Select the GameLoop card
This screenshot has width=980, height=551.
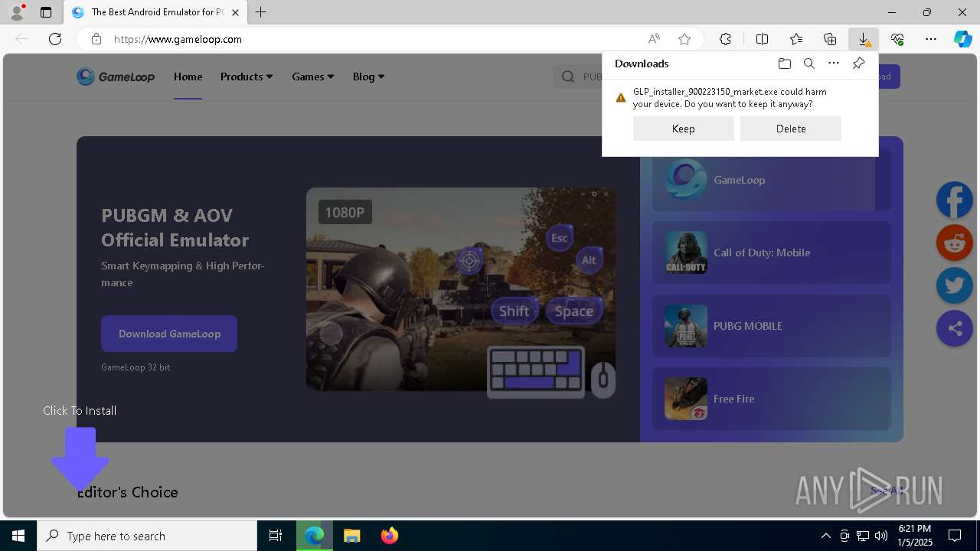point(772,180)
